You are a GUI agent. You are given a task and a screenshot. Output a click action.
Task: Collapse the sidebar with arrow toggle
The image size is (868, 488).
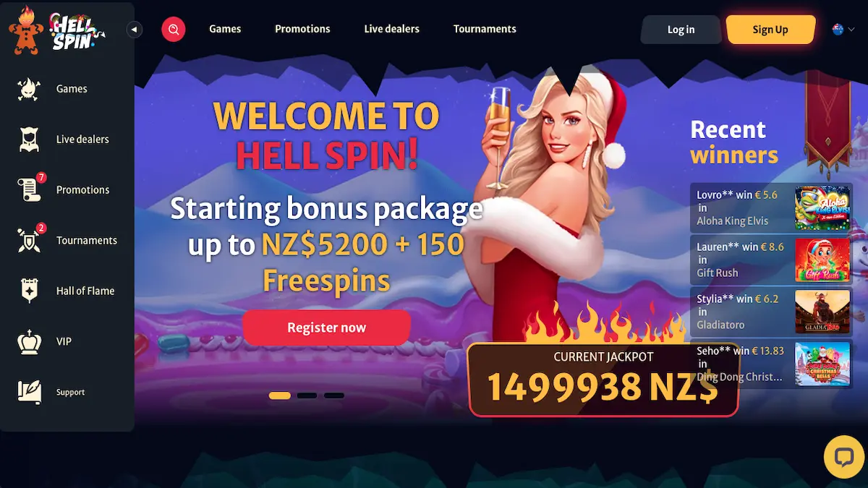[x=134, y=30]
